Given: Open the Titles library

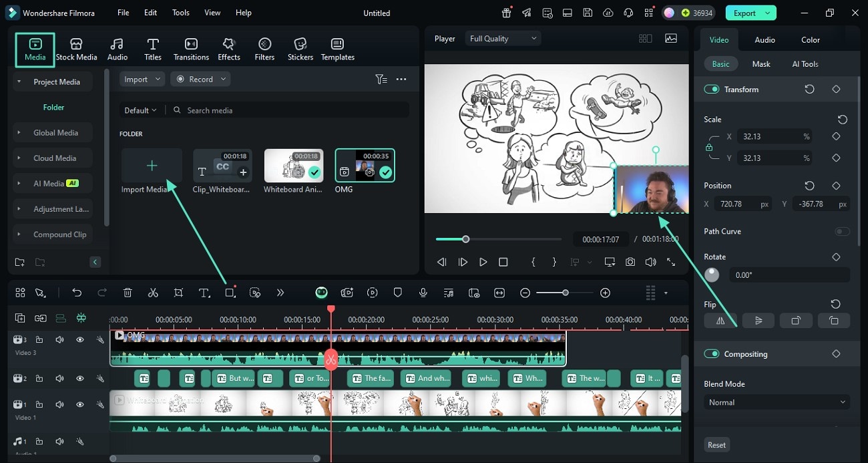Looking at the screenshot, I should (x=153, y=49).
